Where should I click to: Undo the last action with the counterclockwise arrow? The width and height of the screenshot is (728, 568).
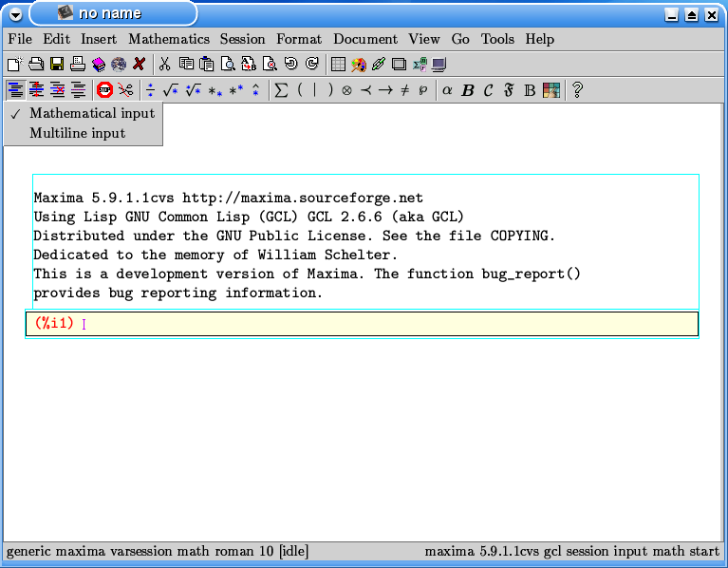pos(291,64)
